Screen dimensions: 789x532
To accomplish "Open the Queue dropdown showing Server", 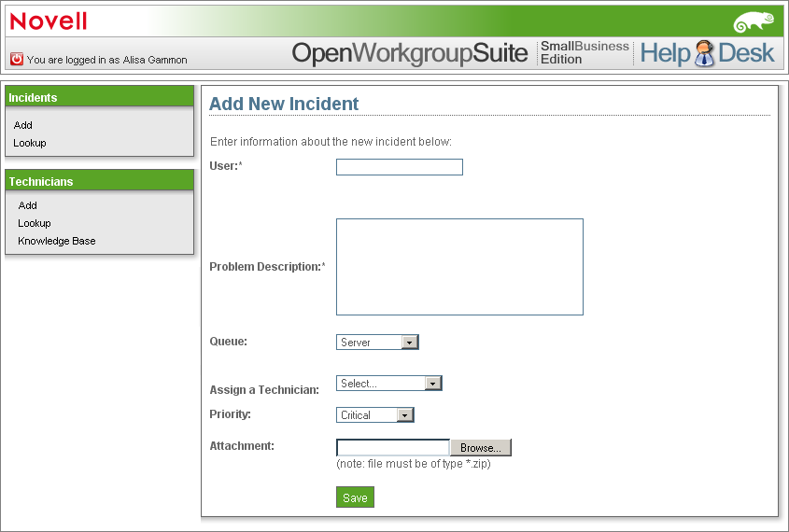I will 377,342.
